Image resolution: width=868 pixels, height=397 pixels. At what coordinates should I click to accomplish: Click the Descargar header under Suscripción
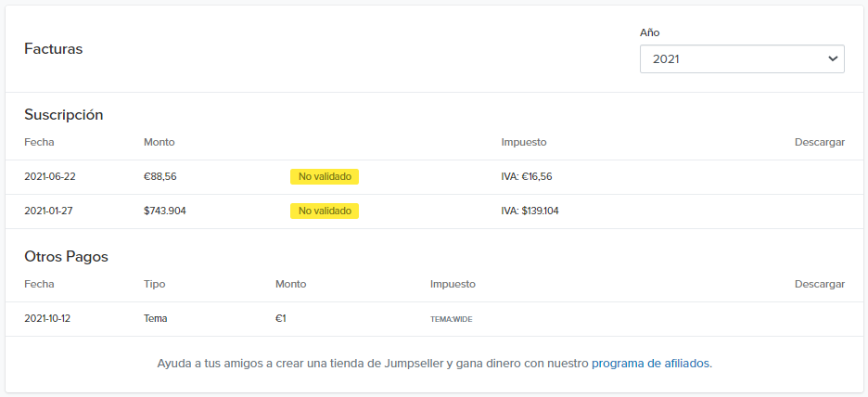[819, 142]
